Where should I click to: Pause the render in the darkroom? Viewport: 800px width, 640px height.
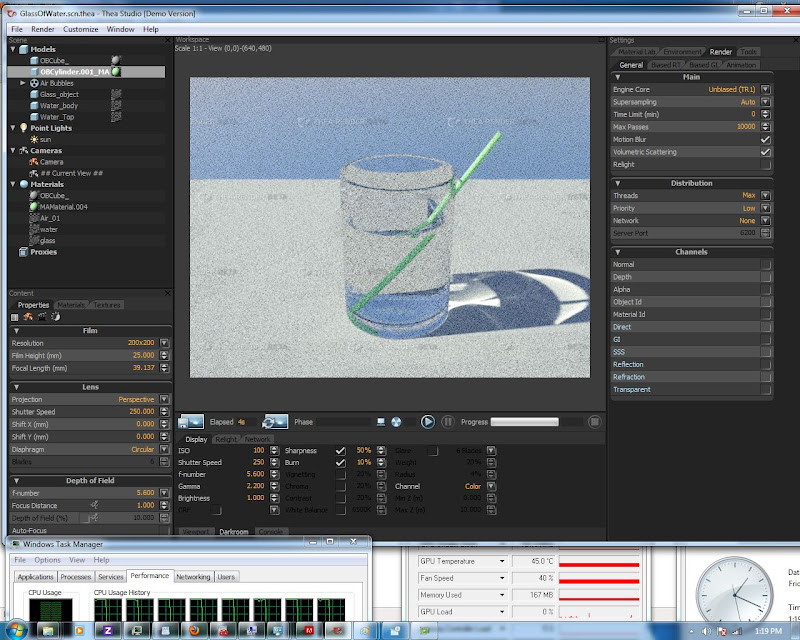click(448, 422)
